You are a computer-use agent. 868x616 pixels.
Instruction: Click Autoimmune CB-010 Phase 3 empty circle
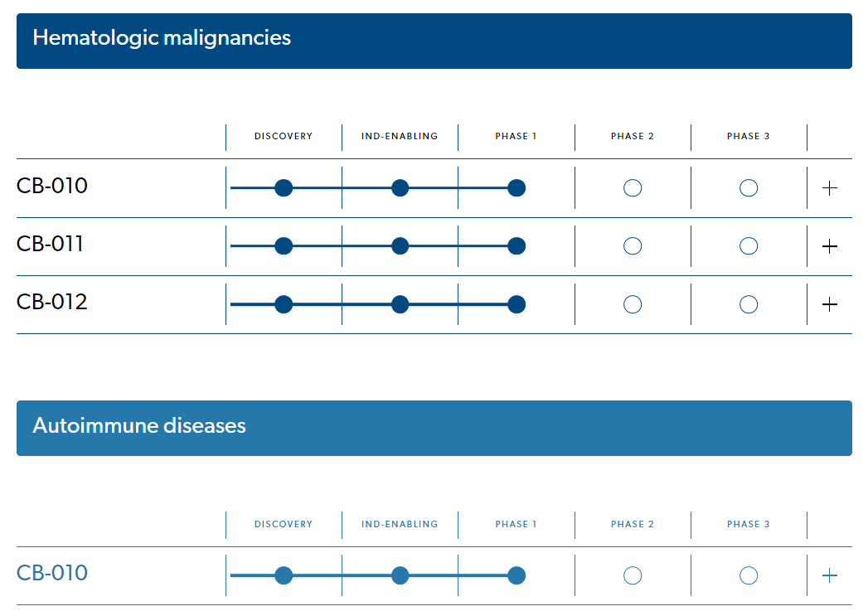click(749, 575)
